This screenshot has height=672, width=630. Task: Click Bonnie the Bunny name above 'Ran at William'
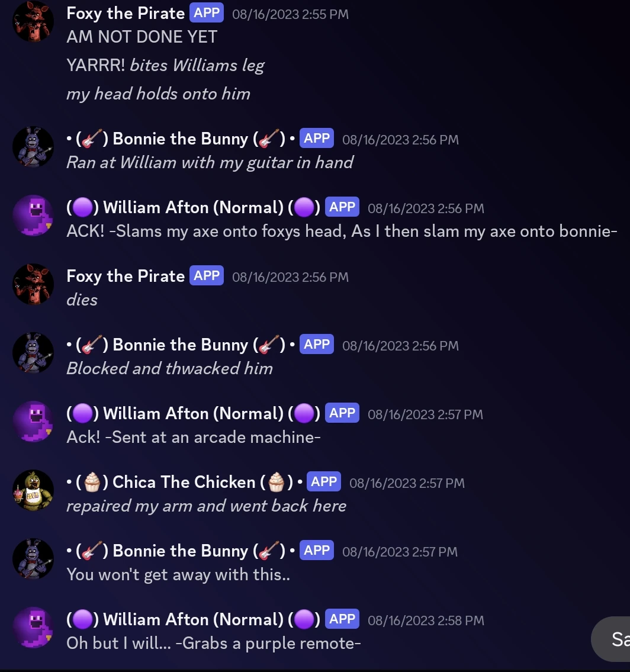pyautogui.click(x=181, y=139)
